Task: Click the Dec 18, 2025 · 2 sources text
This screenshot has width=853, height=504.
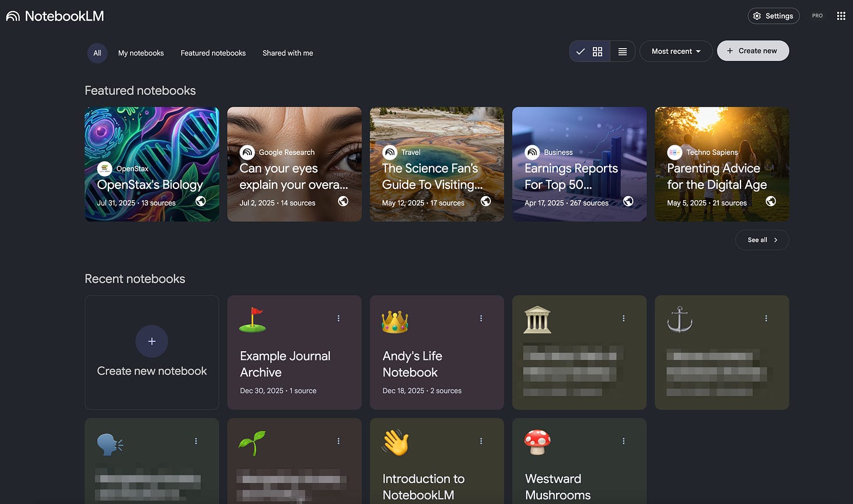Action: click(x=422, y=391)
